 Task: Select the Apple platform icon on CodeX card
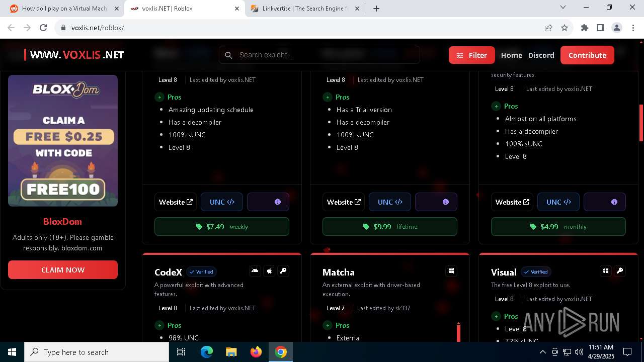pos(269,271)
